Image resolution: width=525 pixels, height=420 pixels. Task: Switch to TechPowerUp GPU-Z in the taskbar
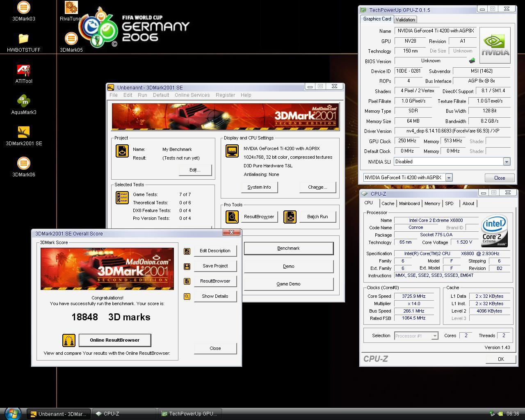click(189, 414)
